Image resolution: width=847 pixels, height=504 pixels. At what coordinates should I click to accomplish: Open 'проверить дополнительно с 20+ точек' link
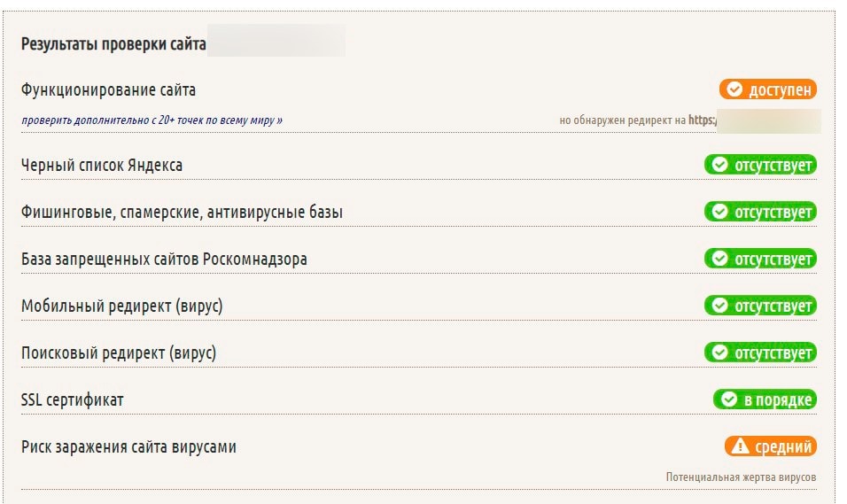tap(152, 120)
